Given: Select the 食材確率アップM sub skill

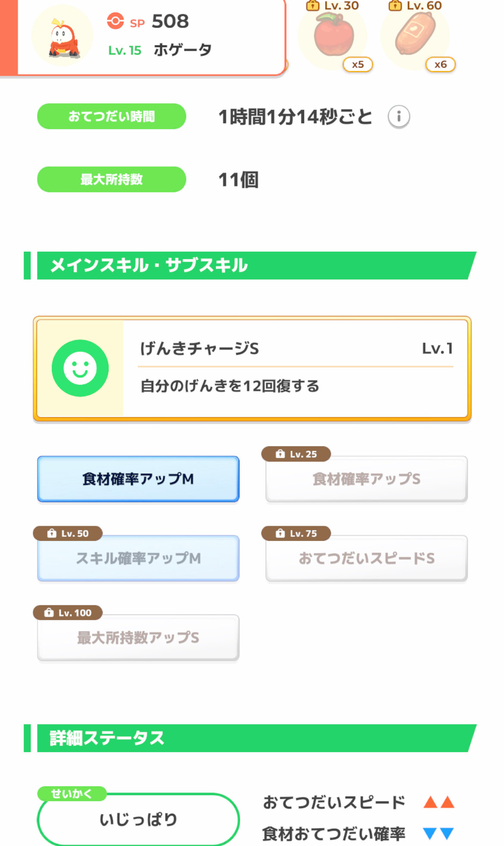Looking at the screenshot, I should (138, 479).
